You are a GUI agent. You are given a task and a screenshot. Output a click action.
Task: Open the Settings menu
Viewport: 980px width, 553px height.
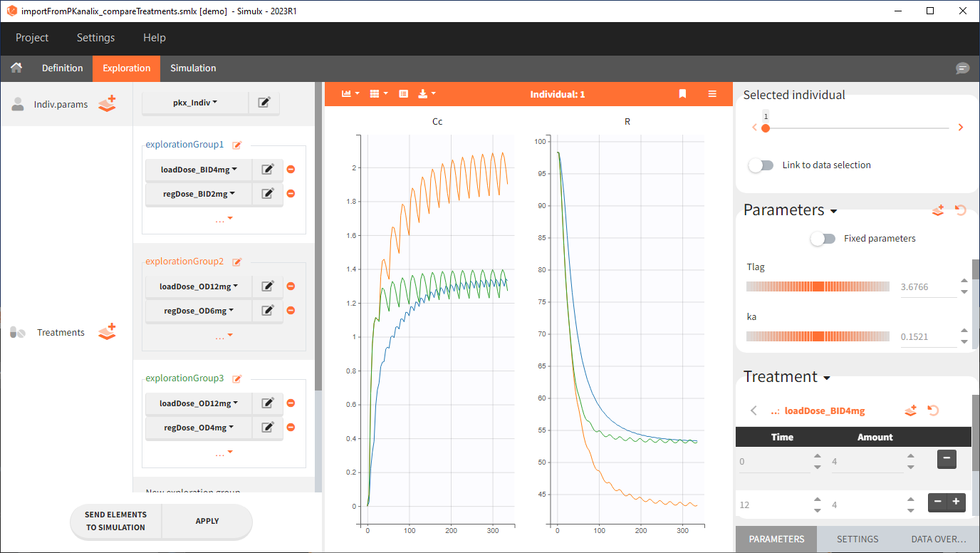point(95,38)
